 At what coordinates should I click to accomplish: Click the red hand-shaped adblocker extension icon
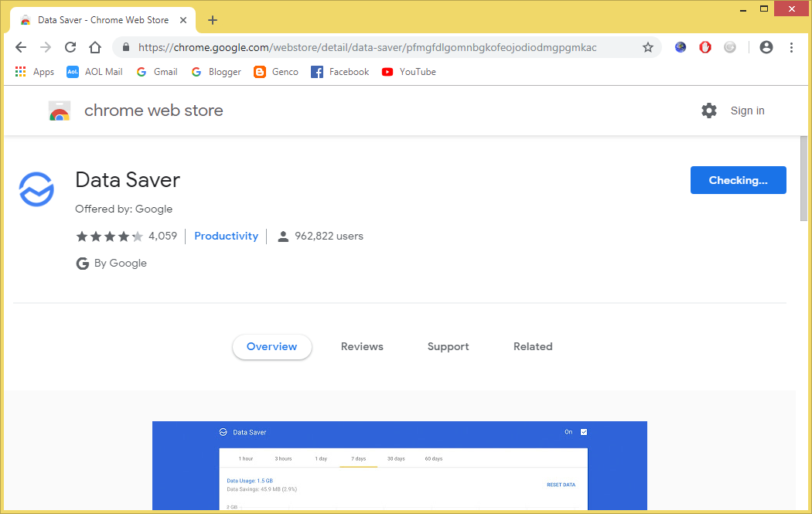click(x=705, y=47)
